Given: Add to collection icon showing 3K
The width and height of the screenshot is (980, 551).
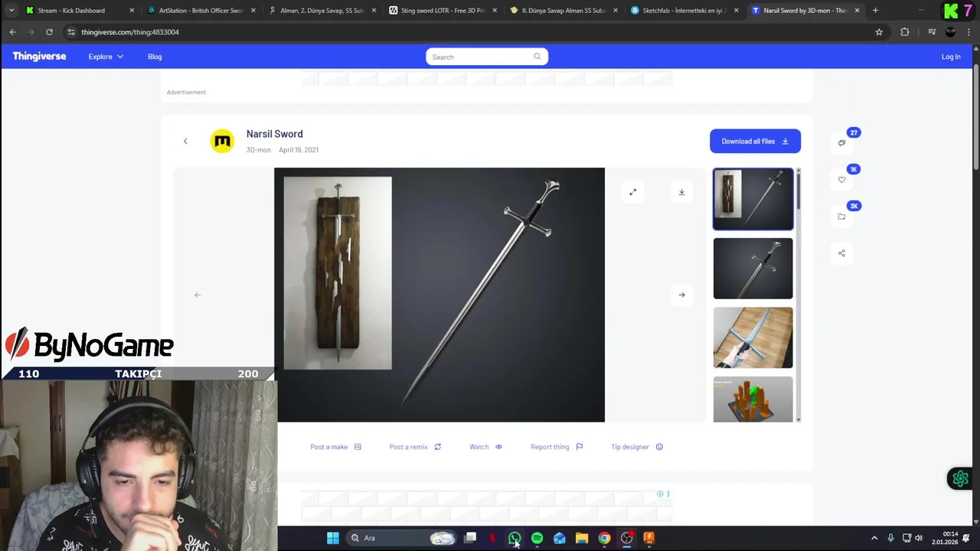Looking at the screenshot, I should pos(841,217).
